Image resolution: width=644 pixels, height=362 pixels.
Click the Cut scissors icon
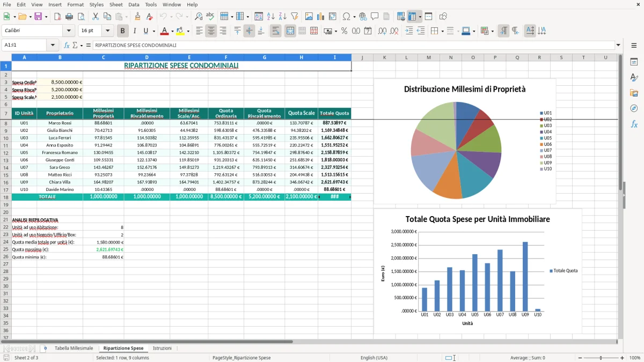pos(96,17)
